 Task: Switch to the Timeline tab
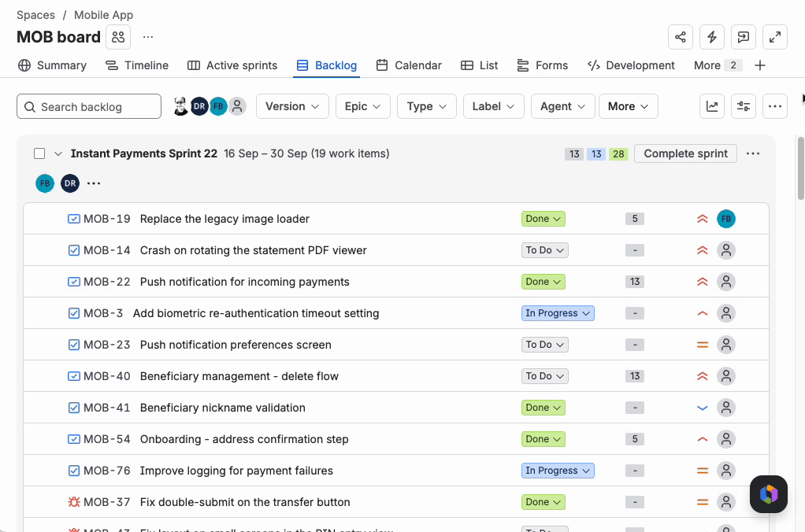click(x=137, y=65)
